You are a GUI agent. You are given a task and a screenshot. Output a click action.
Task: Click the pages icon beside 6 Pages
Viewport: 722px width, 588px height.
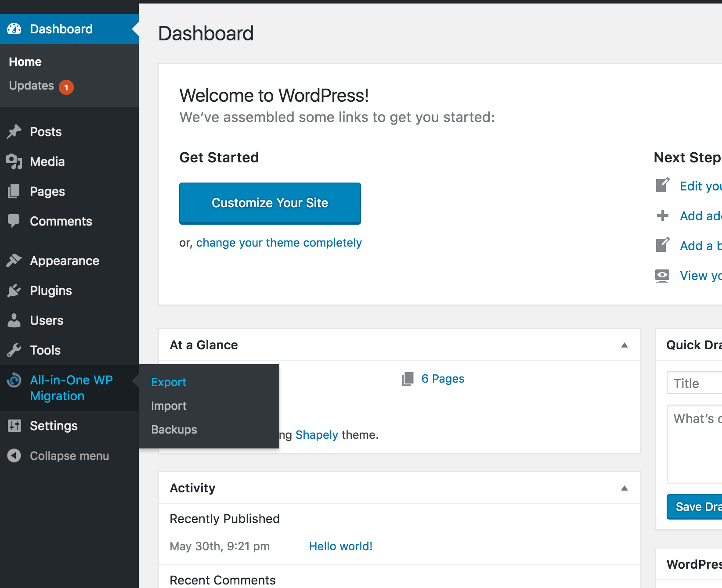coord(408,379)
